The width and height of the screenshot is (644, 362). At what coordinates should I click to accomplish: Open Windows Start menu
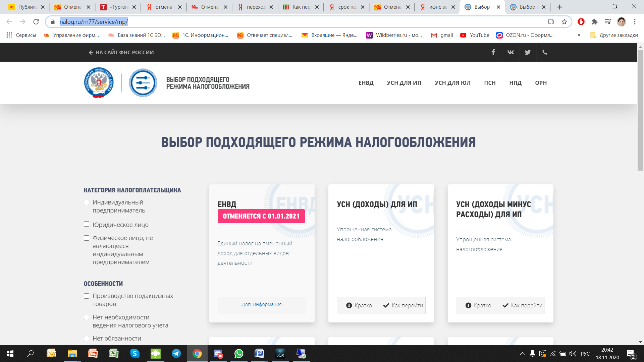[10, 354]
